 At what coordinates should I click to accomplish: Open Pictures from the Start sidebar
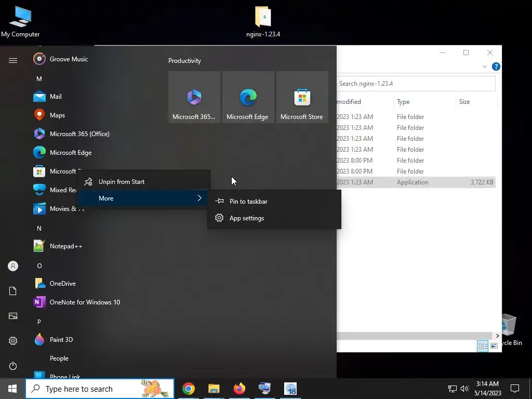point(13,316)
